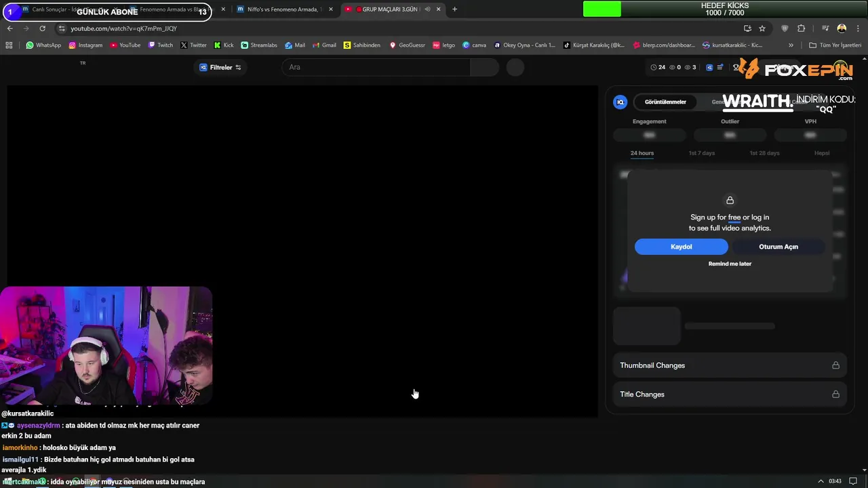868x488 pixels.
Task: Open the Kick bookmark
Action: pyautogui.click(x=224, y=45)
